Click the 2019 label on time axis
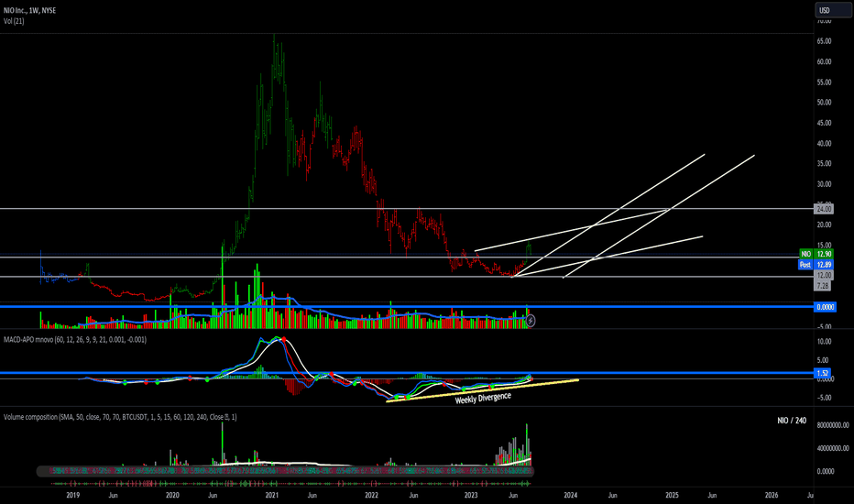854x504 pixels. (73, 495)
